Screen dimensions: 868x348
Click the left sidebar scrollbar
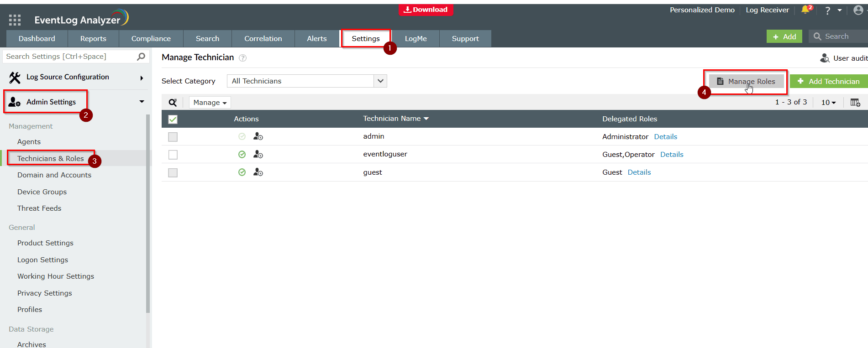tap(148, 213)
